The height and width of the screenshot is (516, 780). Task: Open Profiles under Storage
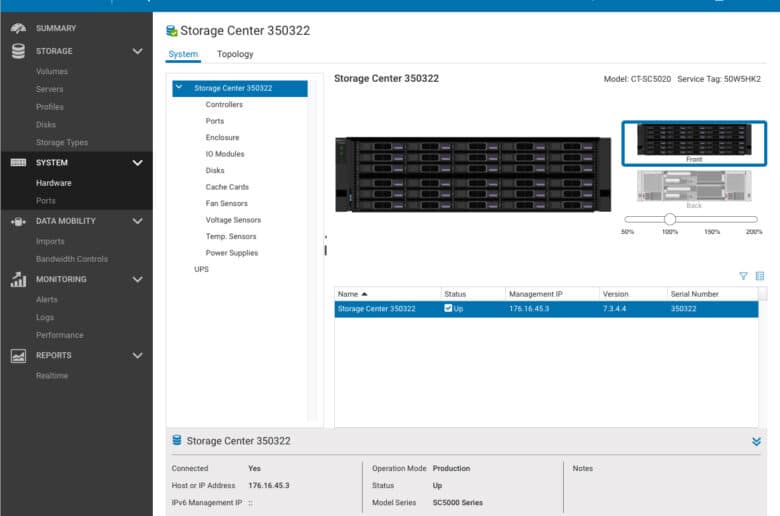[x=50, y=107]
